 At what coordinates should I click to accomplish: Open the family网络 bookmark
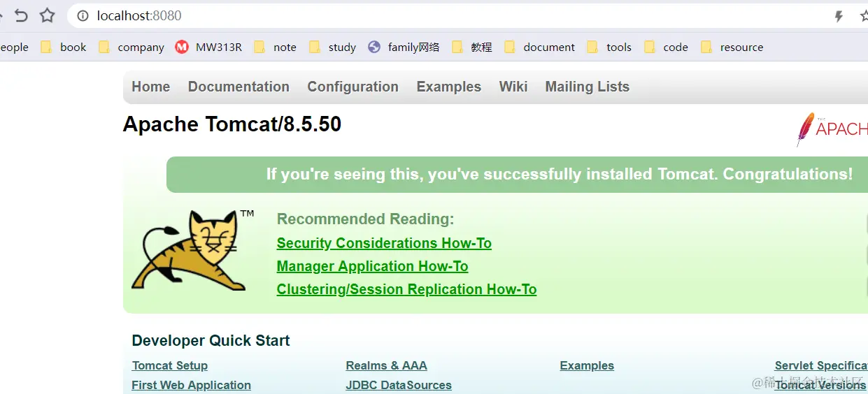point(404,47)
